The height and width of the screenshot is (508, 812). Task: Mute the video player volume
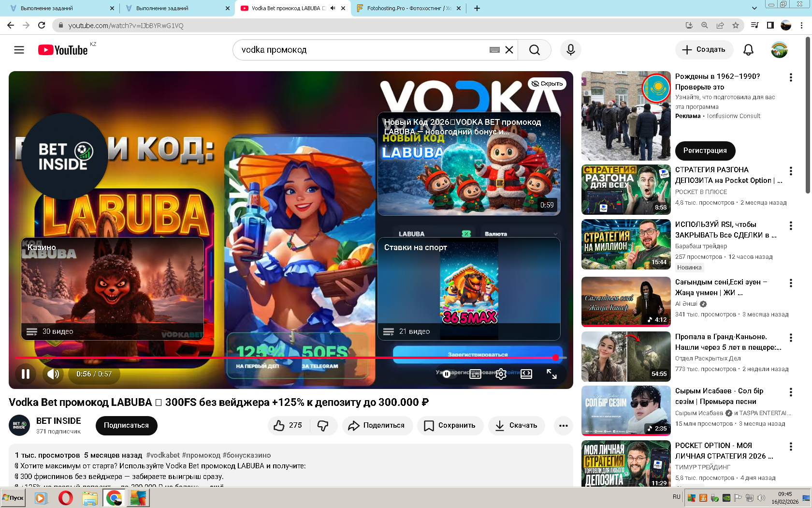pyautogui.click(x=53, y=374)
